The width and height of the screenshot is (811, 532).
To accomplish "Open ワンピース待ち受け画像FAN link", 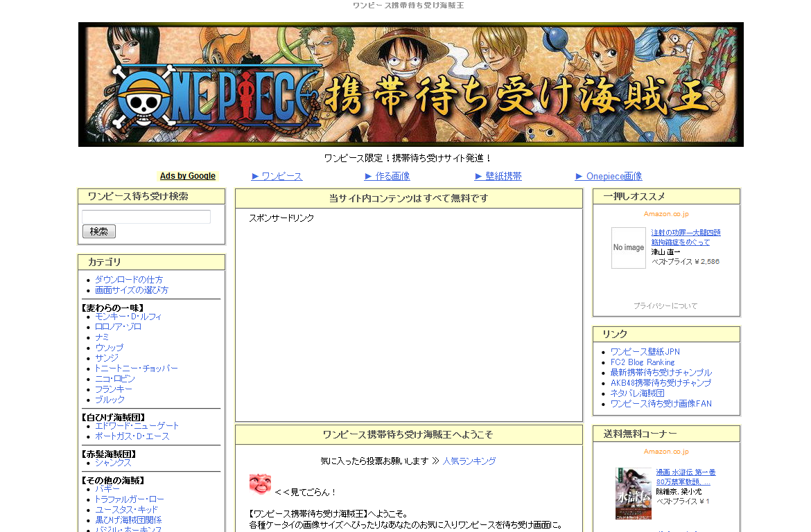I will click(x=661, y=403).
